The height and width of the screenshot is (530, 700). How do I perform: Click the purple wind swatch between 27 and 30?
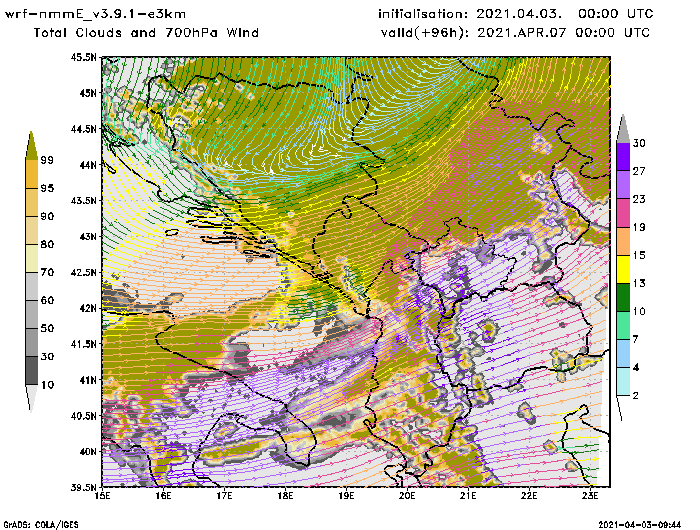(623, 156)
